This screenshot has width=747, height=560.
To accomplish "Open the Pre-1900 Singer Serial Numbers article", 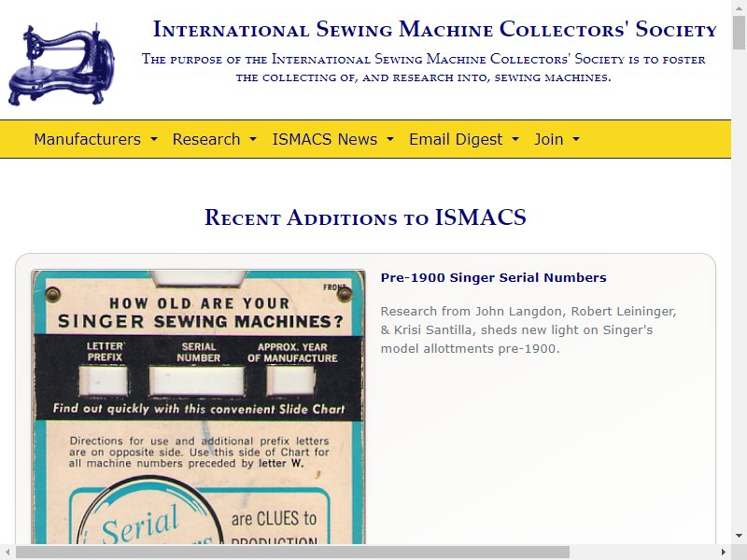I will click(493, 277).
